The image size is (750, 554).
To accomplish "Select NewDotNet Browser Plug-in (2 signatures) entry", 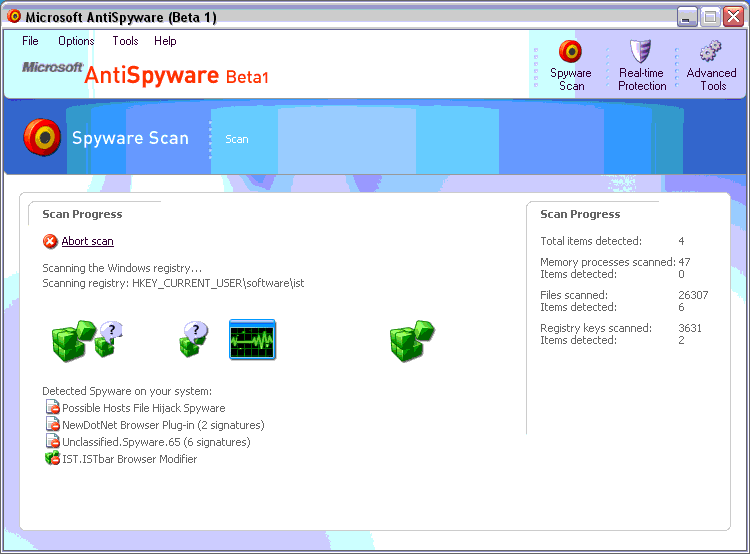I will pos(163,425).
